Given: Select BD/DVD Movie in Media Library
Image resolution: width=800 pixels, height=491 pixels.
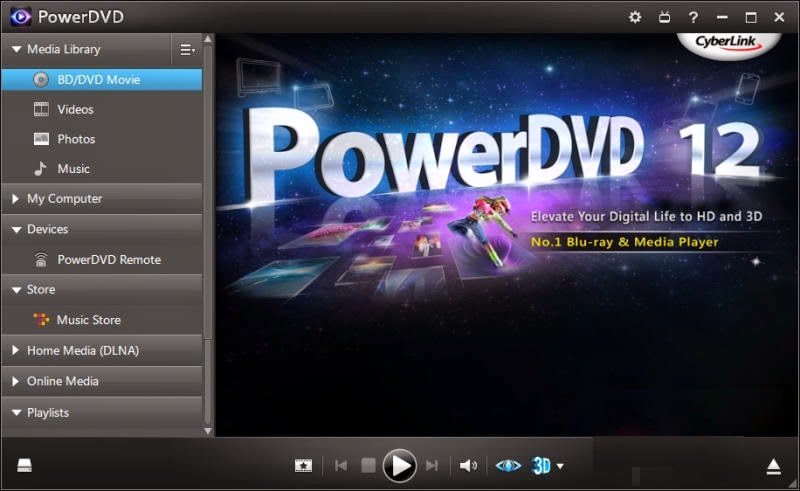Looking at the screenshot, I should pos(102,80).
